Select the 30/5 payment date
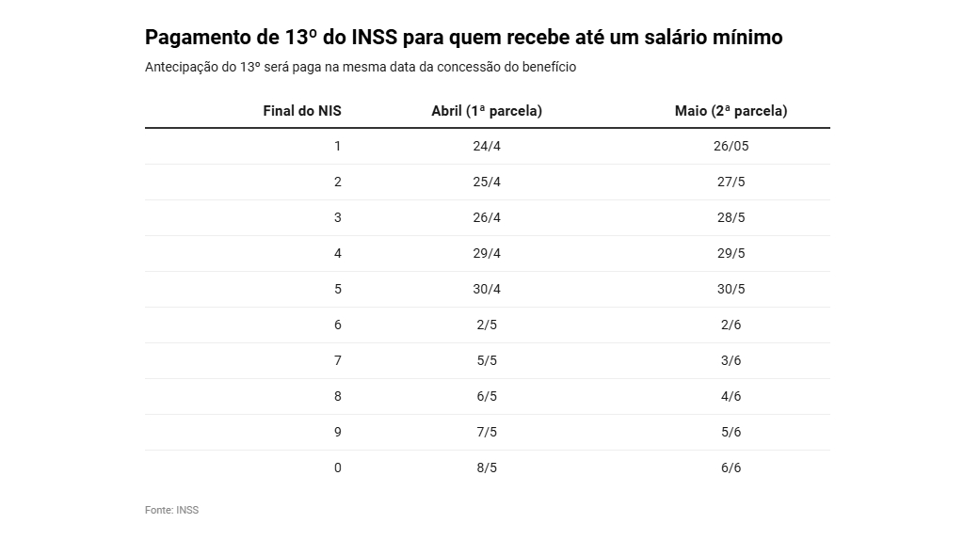The width and height of the screenshot is (980, 539). click(x=731, y=289)
